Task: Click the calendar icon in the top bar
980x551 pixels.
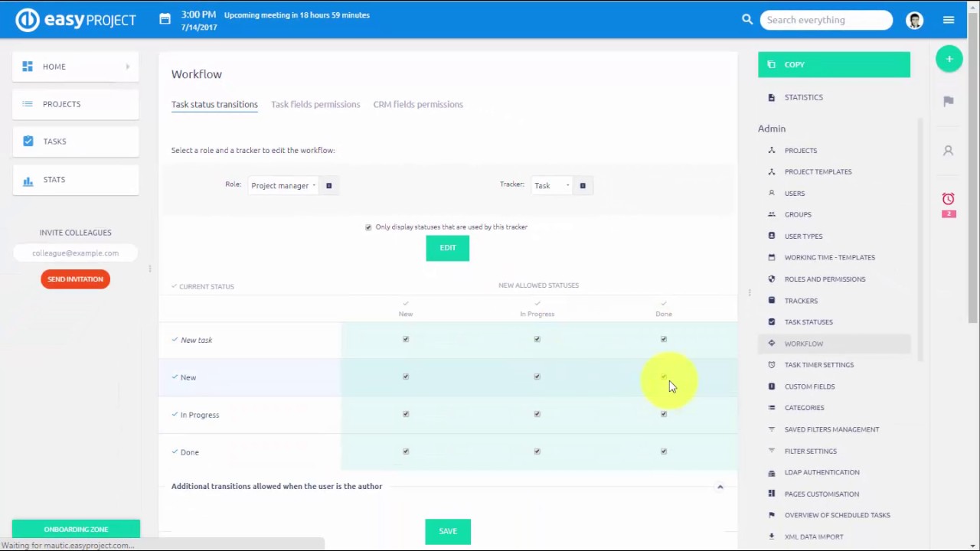Action: [165, 19]
